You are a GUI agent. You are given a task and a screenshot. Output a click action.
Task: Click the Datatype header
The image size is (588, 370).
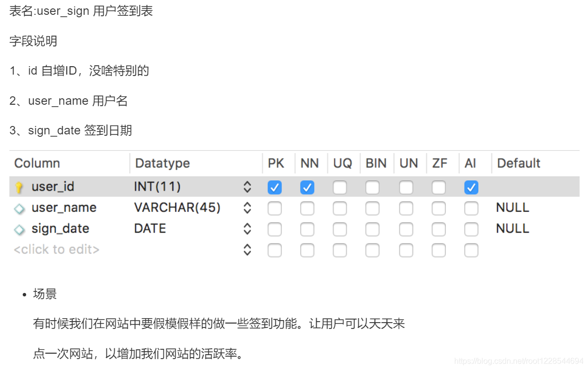162,163
